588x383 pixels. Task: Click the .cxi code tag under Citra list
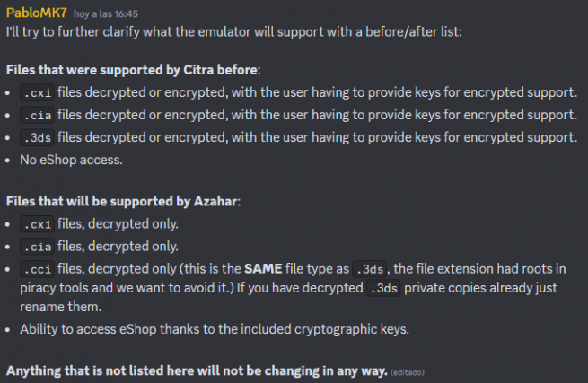coord(37,92)
